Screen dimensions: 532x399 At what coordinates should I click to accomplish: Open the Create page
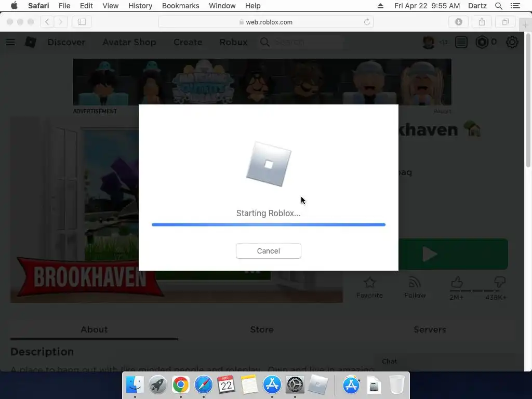coord(188,42)
